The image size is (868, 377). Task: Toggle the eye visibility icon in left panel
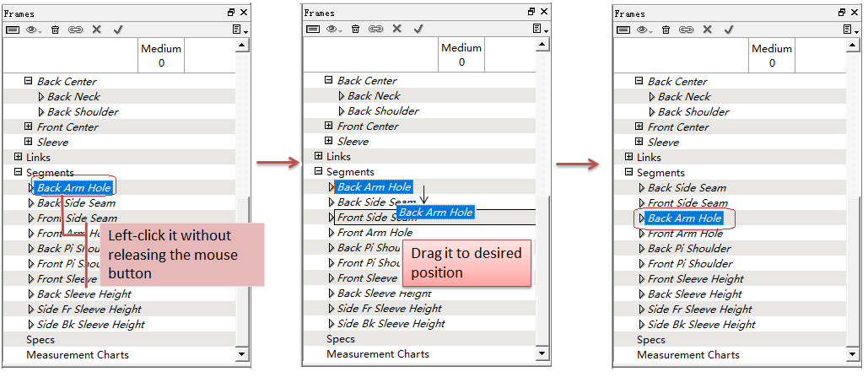35,30
